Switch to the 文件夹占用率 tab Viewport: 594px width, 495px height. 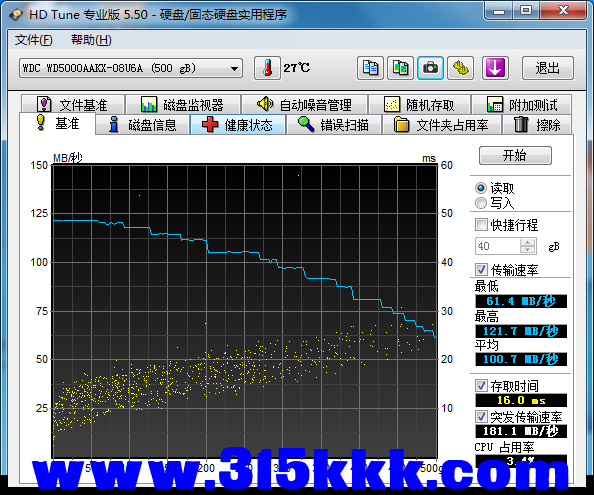442,125
